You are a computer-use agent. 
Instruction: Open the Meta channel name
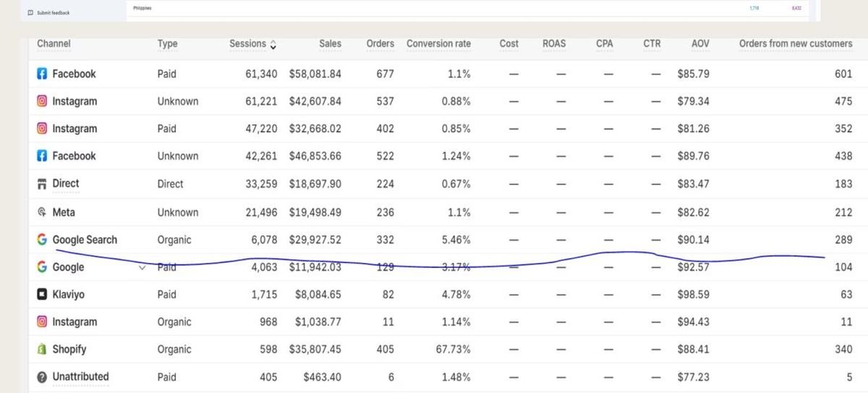click(64, 212)
